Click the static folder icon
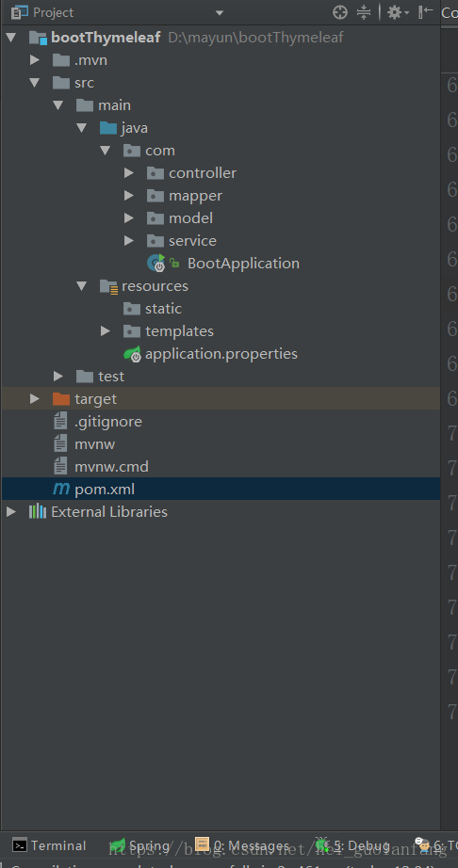This screenshot has height=868, width=458. click(x=132, y=309)
